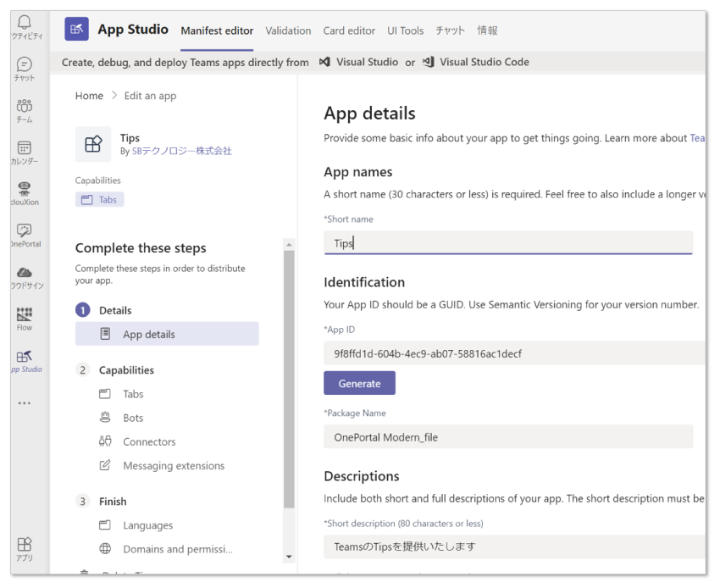
Task: Select App details in step list
Action: pyautogui.click(x=167, y=334)
